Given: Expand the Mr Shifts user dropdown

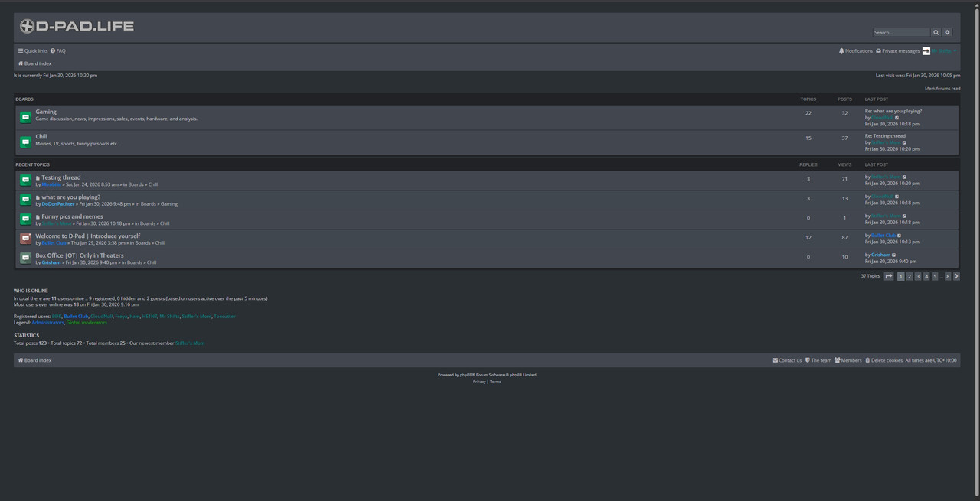Looking at the screenshot, I should click(x=944, y=51).
